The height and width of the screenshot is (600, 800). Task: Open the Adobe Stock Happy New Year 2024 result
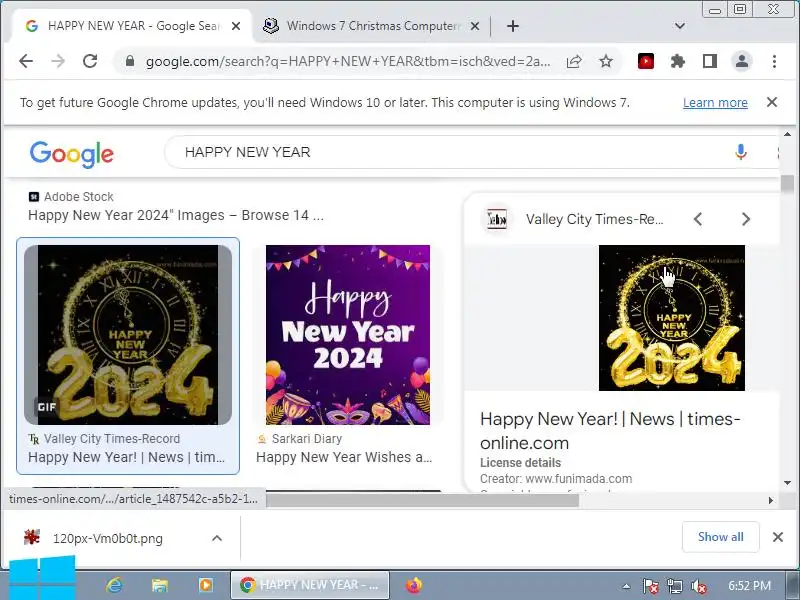click(x=176, y=215)
